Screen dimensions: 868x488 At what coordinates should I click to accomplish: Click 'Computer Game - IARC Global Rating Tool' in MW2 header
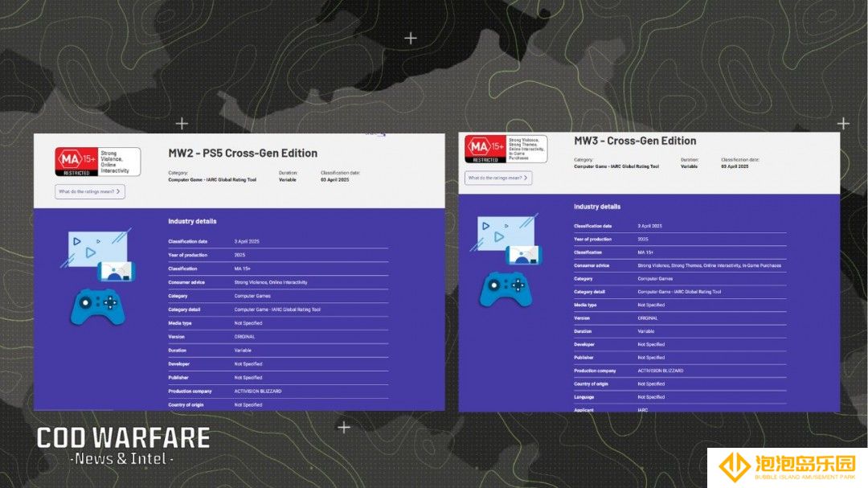point(212,180)
